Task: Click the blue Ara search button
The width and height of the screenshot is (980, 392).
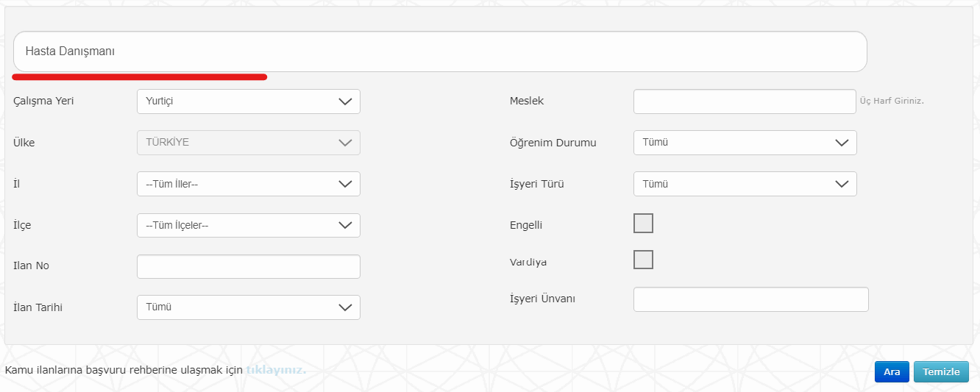Action: [892, 372]
